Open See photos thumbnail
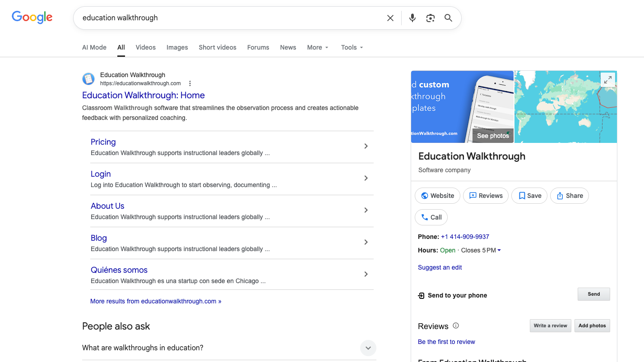Image resolution: width=644 pixels, height=362 pixels. point(493,136)
